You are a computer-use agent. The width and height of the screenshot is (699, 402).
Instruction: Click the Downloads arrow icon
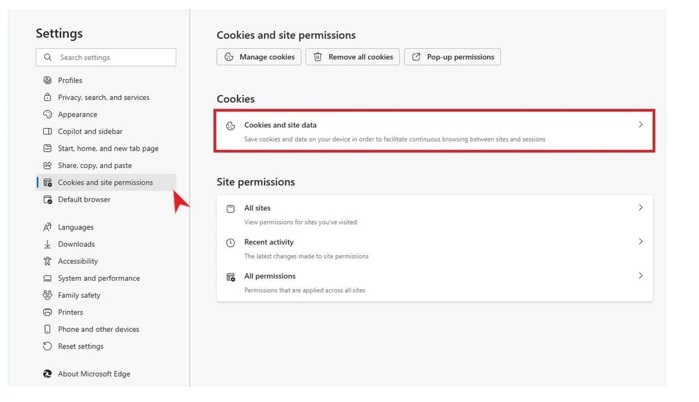pos(47,244)
